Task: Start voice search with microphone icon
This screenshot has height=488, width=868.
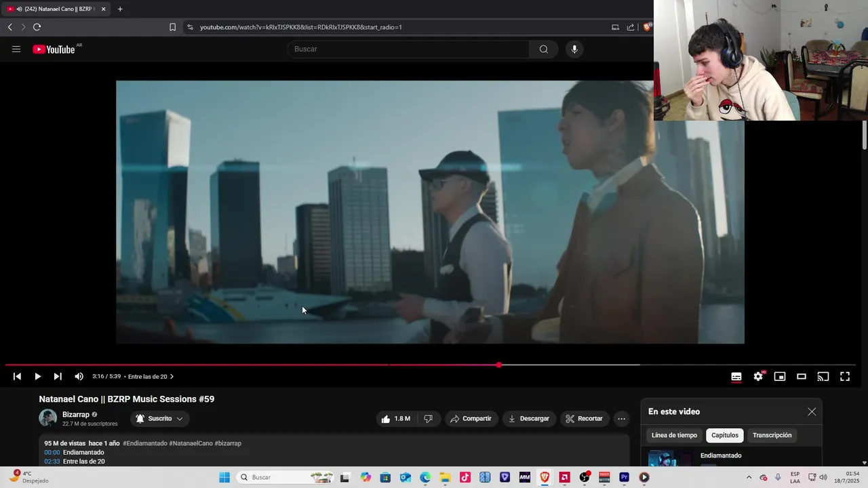Action: [574, 49]
